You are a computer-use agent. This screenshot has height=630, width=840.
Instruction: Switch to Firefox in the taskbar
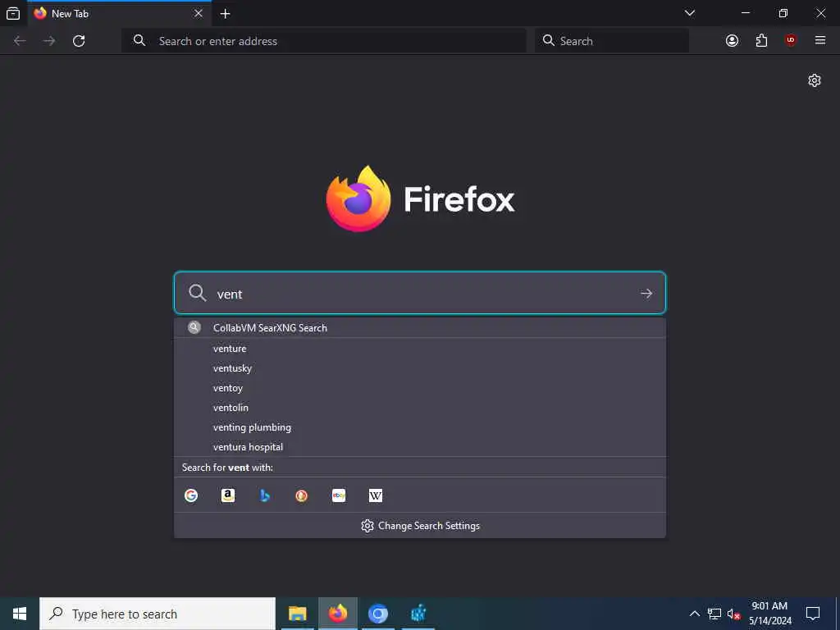(337, 614)
